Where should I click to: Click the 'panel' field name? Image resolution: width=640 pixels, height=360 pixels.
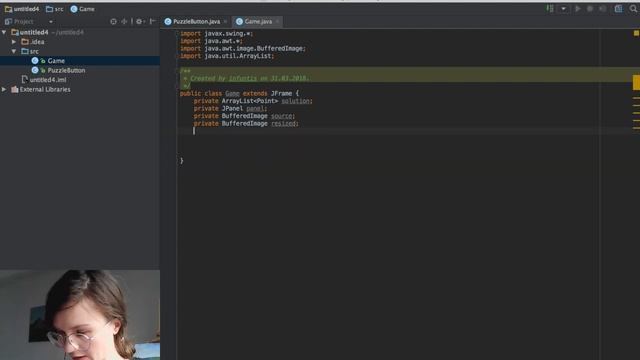tap(256, 109)
